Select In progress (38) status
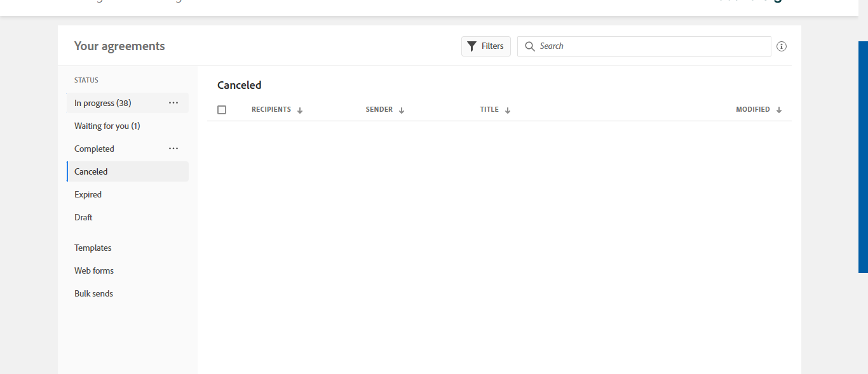The height and width of the screenshot is (374, 868). (103, 103)
